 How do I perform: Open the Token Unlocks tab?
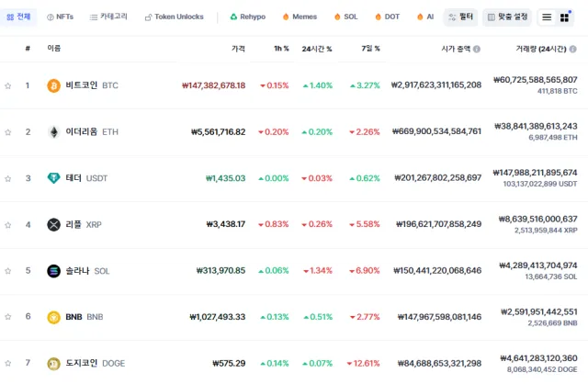175,17
